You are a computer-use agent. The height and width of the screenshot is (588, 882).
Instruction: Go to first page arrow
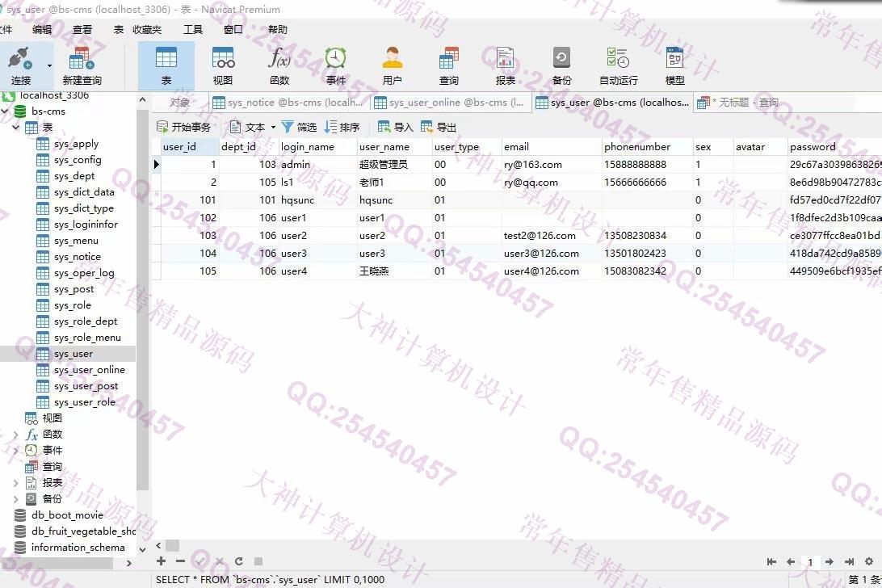[772, 561]
